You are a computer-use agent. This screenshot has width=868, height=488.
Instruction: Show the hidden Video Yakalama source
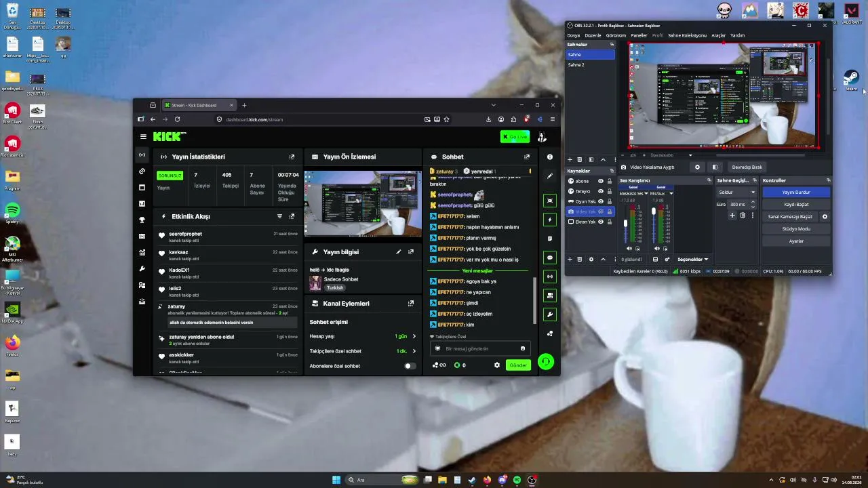(600, 211)
